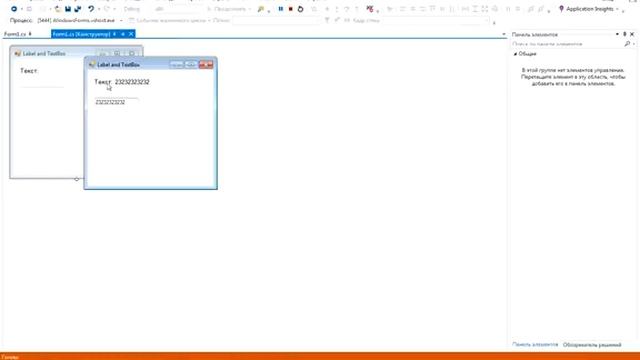The image size is (640, 360).
Task: Click the designer form's bottom resize handle
Action: [x=76, y=179]
